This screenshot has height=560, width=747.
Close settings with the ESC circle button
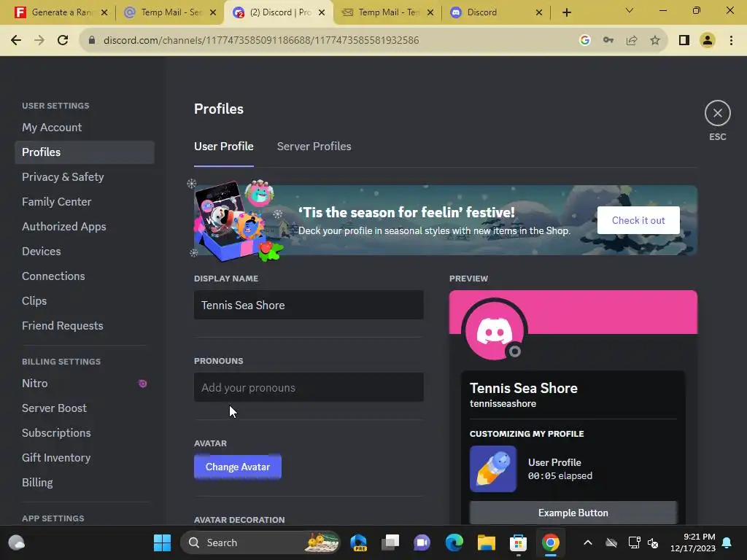point(717,113)
